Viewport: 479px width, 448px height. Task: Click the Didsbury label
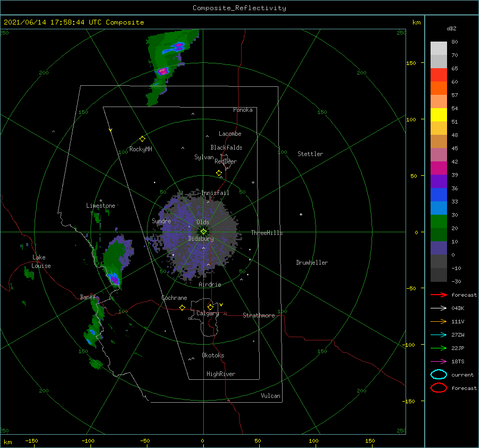click(201, 239)
